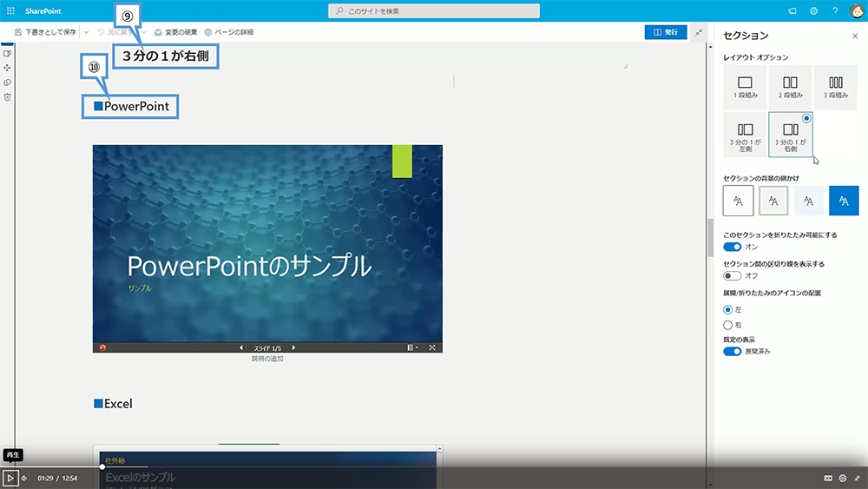Click the PowerPoint logo in viewer bar
Screen dimensions: 868x489
102,347
